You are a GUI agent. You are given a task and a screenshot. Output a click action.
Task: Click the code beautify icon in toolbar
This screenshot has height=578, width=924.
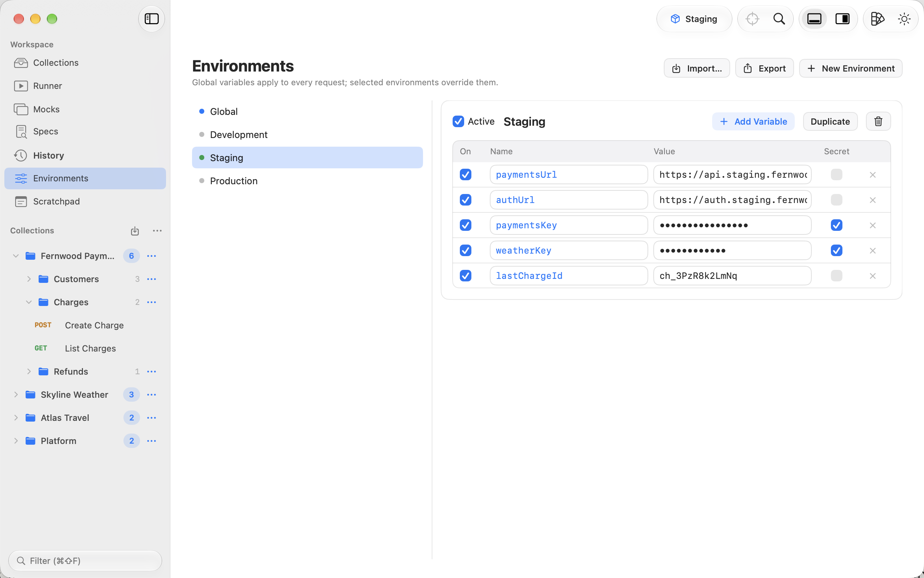click(877, 19)
